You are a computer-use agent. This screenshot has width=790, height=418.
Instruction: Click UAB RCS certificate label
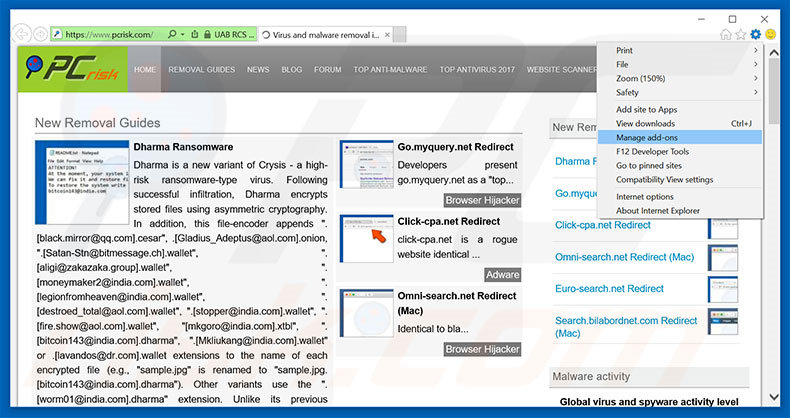[x=234, y=35]
